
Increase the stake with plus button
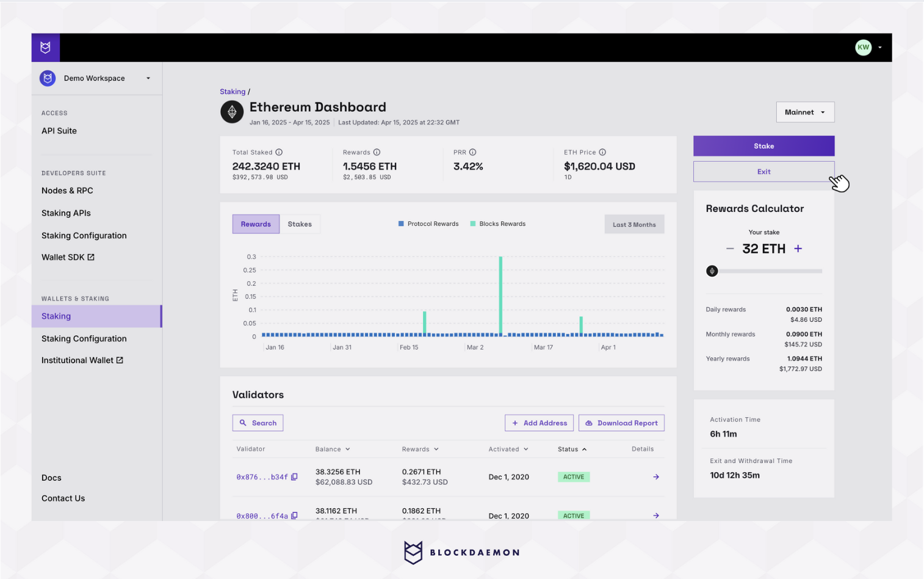click(798, 249)
